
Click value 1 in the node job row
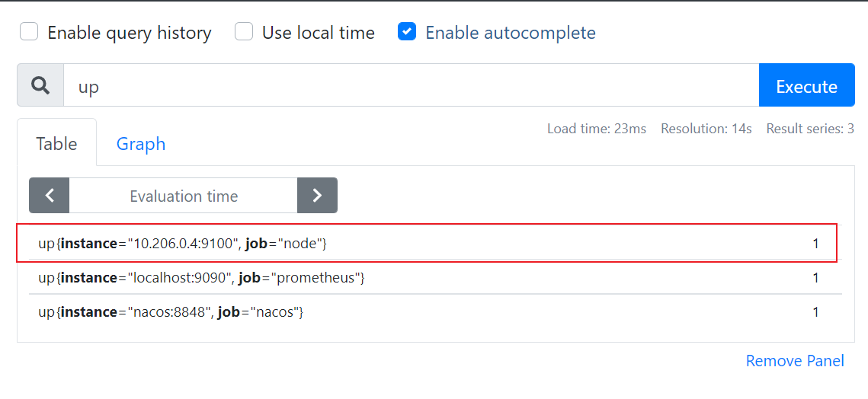[815, 243]
